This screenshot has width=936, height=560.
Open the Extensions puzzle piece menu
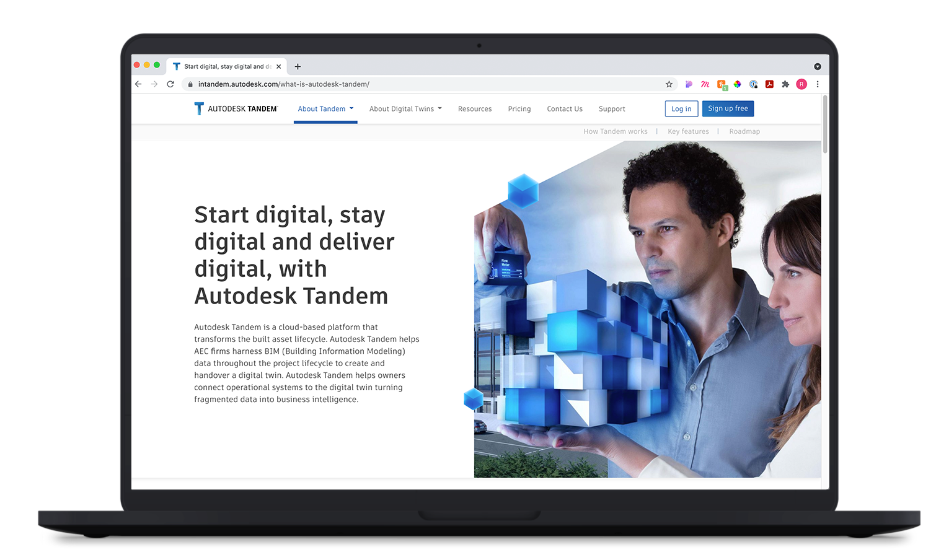pos(785,84)
